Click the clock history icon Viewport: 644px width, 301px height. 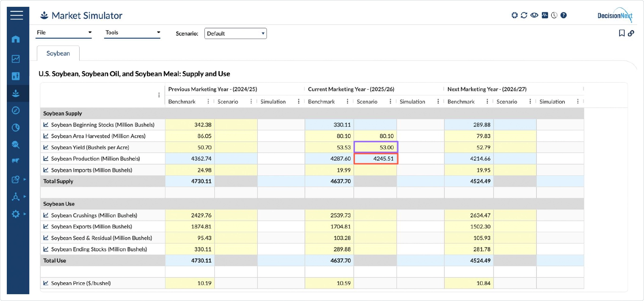point(554,15)
